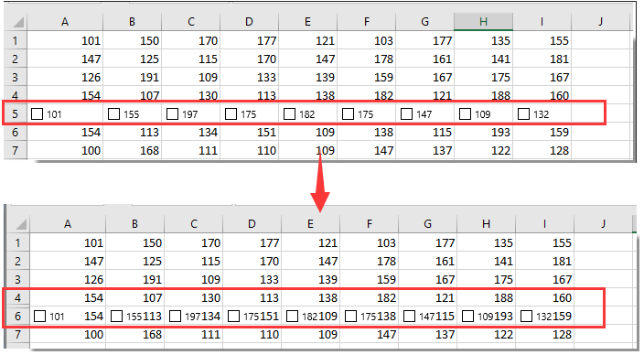Image resolution: width=644 pixels, height=355 pixels.
Task: Click Select All corner triangle of lower sheet
Action: [20, 224]
